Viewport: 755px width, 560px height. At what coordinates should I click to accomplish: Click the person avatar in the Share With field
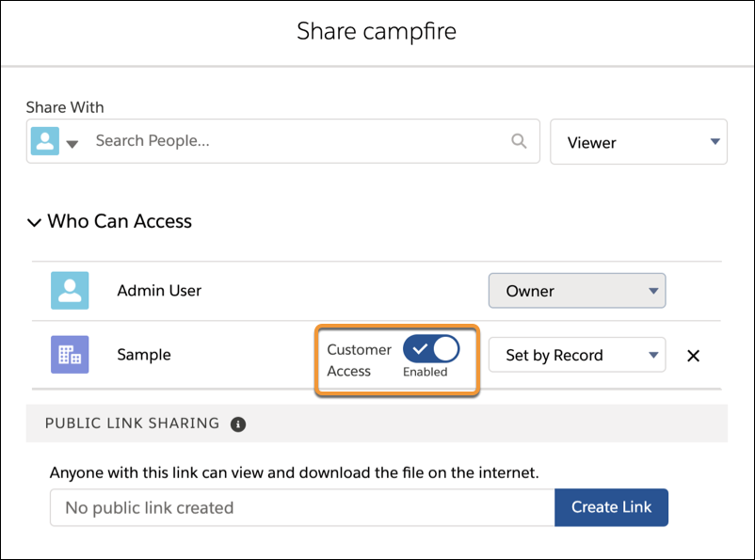tap(44, 140)
